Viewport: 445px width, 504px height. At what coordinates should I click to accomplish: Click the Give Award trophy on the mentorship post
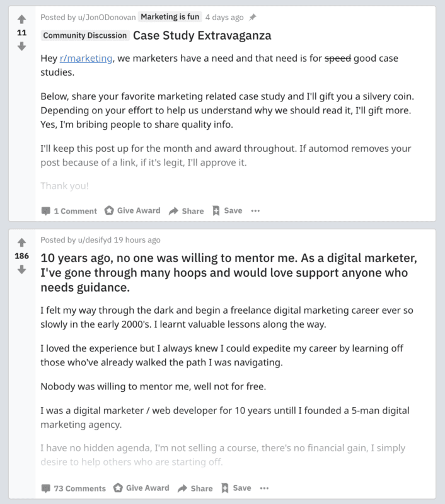116,487
